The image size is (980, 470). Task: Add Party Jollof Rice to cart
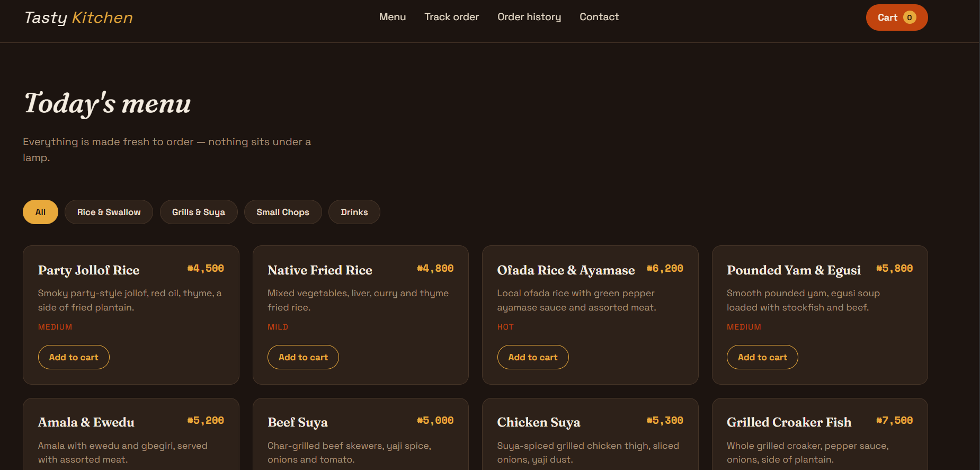[74, 357]
